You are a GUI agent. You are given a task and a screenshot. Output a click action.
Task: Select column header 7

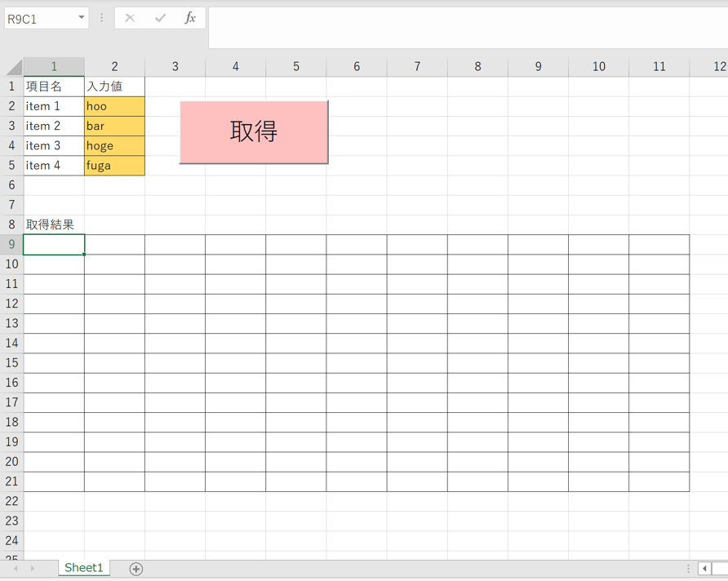point(417,67)
